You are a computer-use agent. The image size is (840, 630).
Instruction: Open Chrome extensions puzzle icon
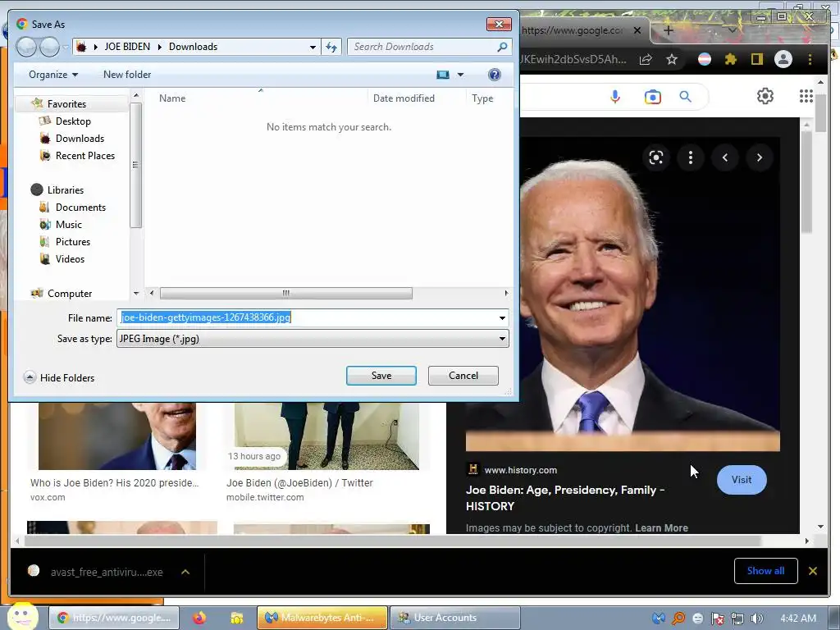point(731,59)
